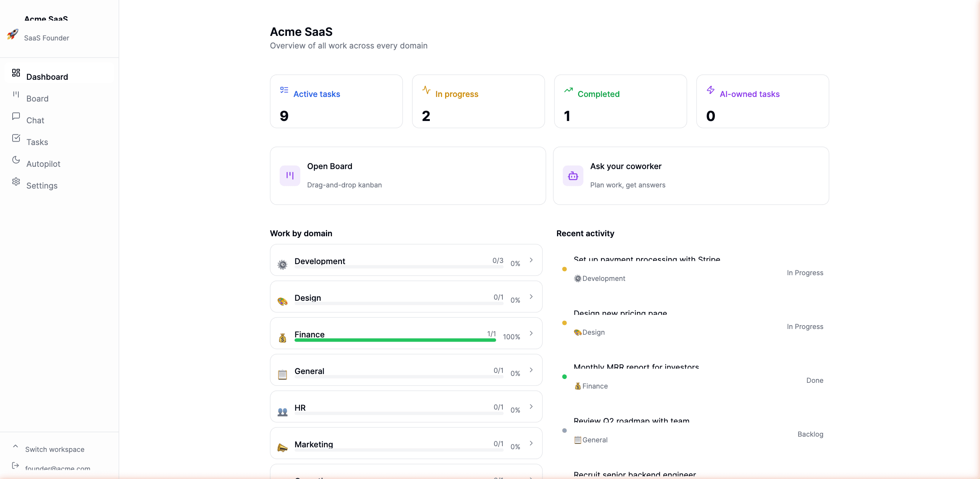Click the Autopilot moon icon
Viewport: 980px width, 479px height.
pyautogui.click(x=16, y=160)
